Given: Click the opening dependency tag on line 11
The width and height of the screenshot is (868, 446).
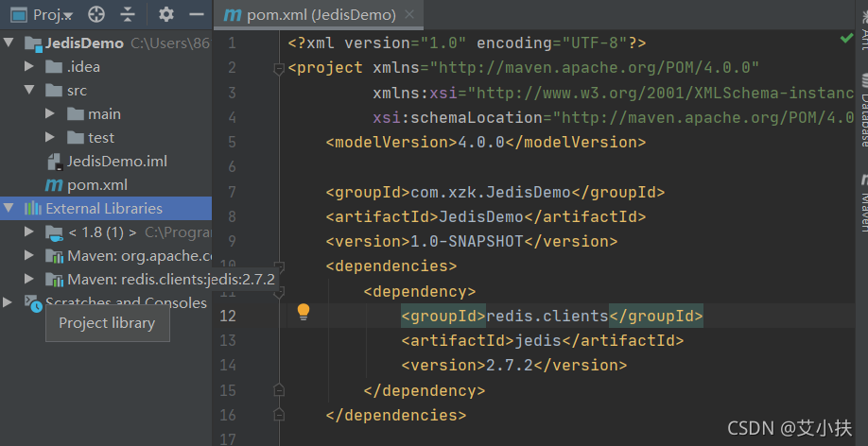Looking at the screenshot, I should 420,292.
